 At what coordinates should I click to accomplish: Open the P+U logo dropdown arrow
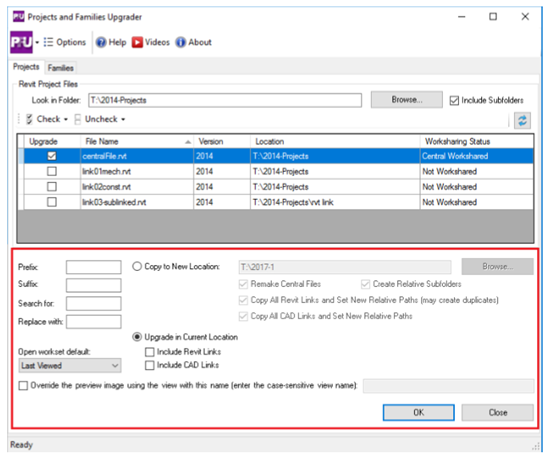pyautogui.click(x=37, y=42)
